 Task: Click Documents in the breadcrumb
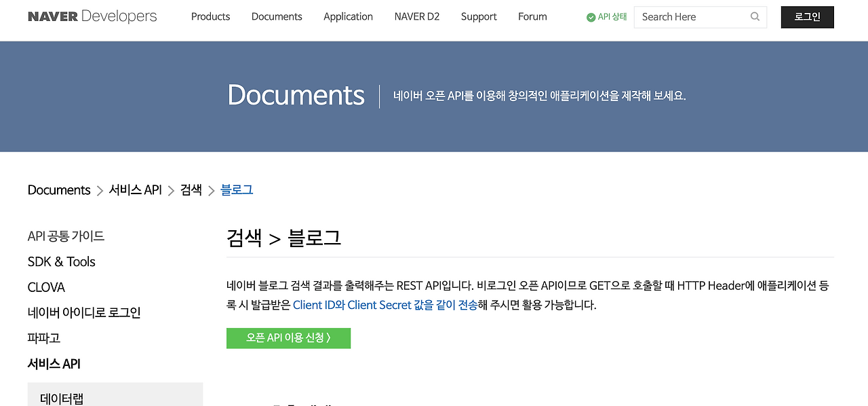pyautogui.click(x=59, y=190)
